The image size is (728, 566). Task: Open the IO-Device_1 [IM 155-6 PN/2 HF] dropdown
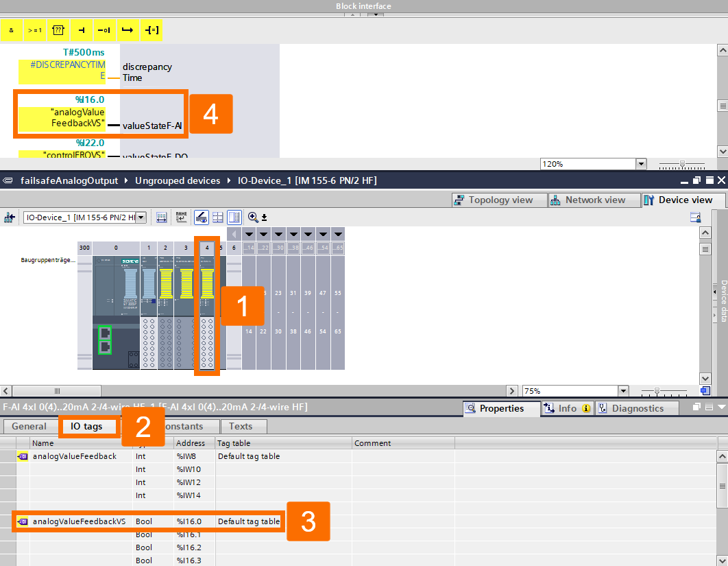tap(142, 217)
